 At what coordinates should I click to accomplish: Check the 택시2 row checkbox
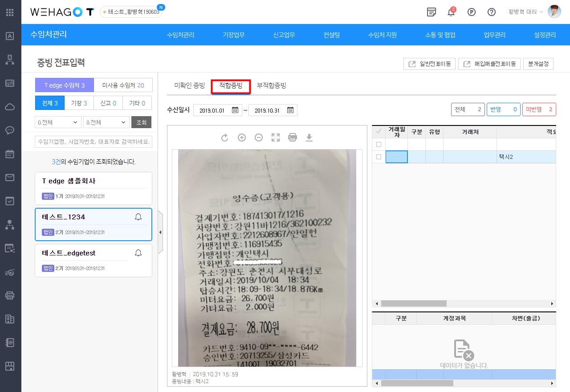(x=379, y=157)
